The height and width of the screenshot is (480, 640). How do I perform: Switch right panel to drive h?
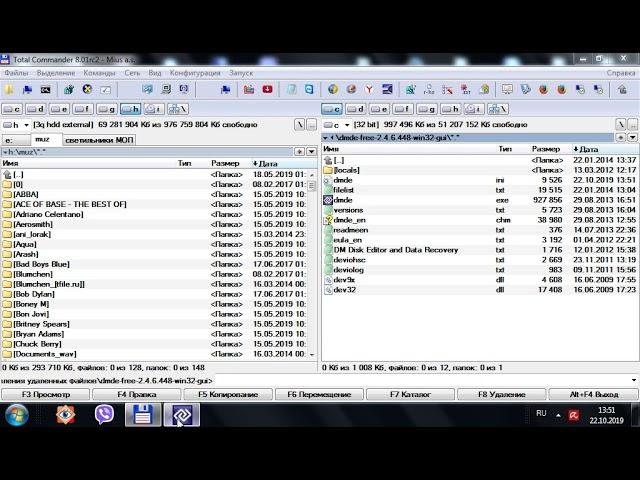pos(451,109)
